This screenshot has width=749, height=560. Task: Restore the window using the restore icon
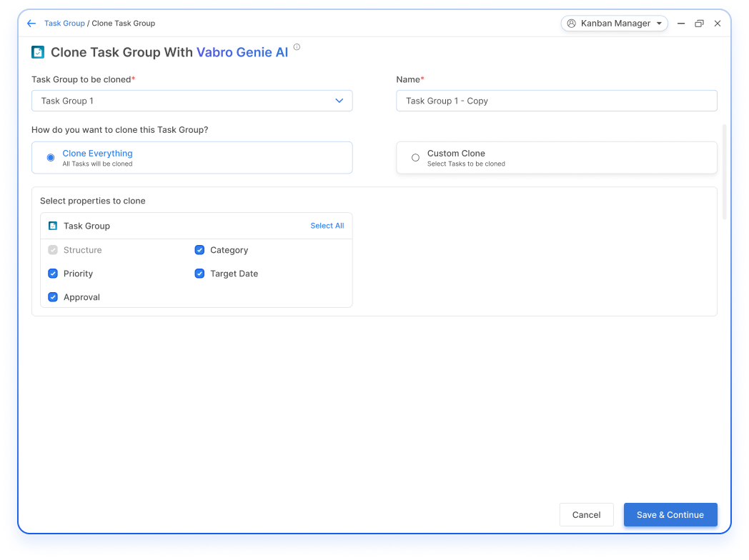click(699, 24)
